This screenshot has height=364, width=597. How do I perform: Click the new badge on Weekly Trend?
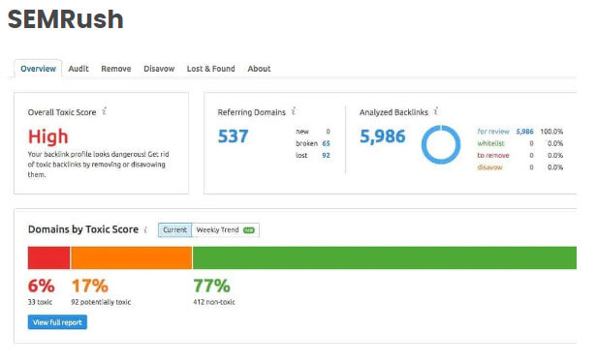click(x=249, y=230)
